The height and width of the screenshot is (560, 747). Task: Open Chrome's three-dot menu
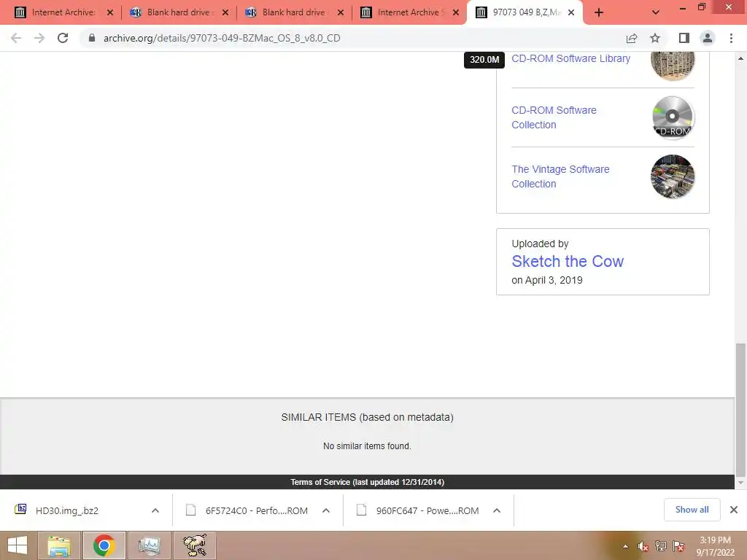coord(731,38)
